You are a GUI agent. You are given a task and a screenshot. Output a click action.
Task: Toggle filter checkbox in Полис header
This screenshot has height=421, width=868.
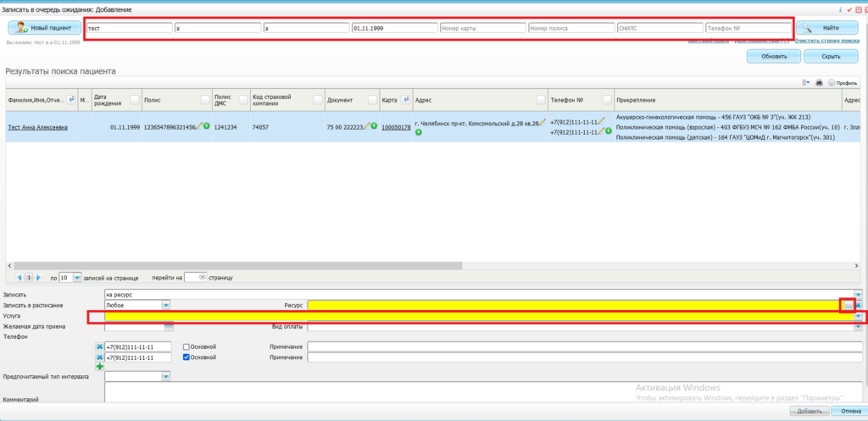tap(205, 100)
